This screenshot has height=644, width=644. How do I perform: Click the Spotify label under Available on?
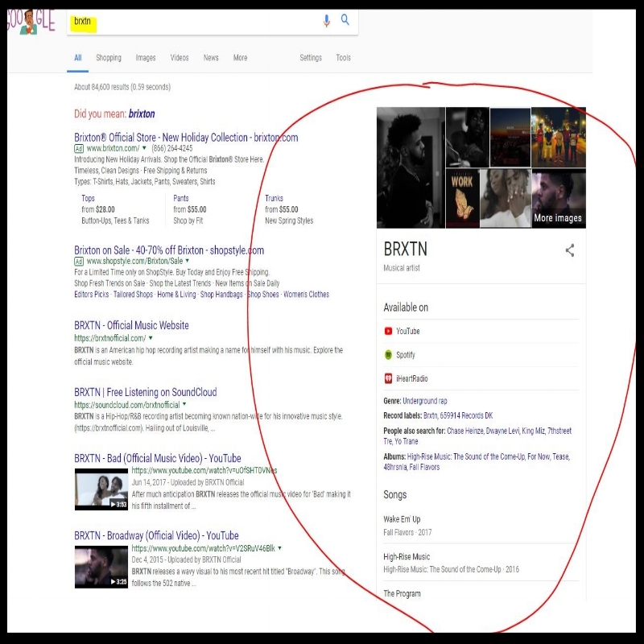(406, 355)
